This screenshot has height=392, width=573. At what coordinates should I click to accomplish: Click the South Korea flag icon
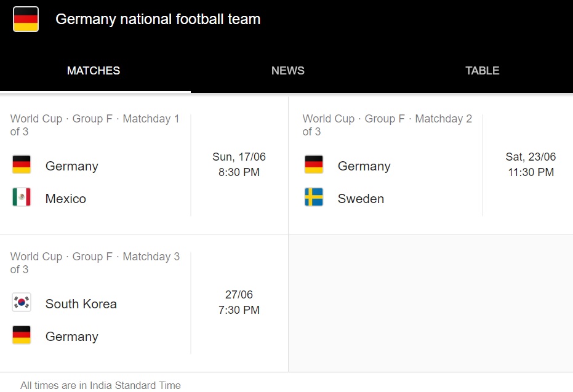click(22, 302)
